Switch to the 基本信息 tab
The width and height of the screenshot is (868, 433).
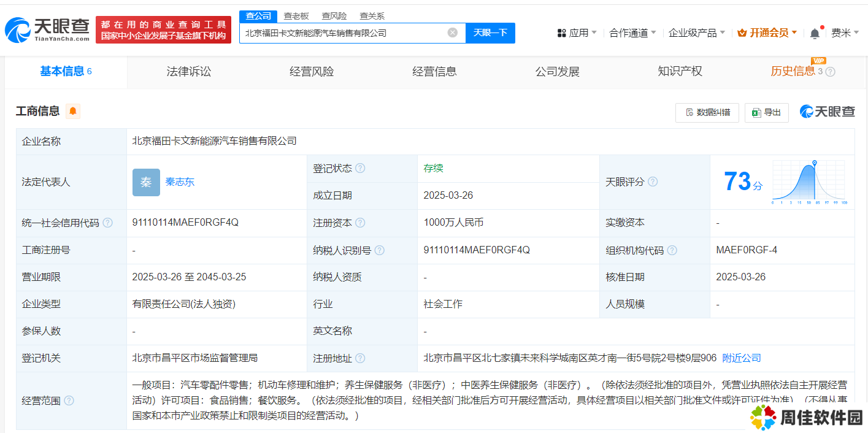[66, 71]
